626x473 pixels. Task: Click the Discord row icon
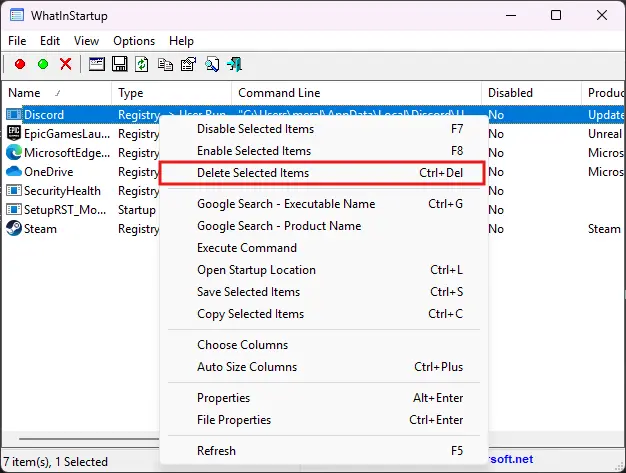(x=14, y=115)
